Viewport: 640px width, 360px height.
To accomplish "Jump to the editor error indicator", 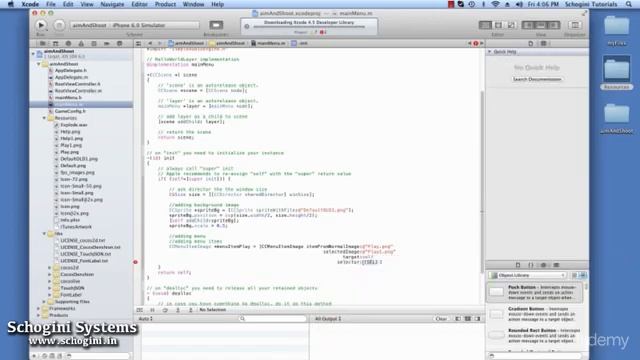I will 476,43.
